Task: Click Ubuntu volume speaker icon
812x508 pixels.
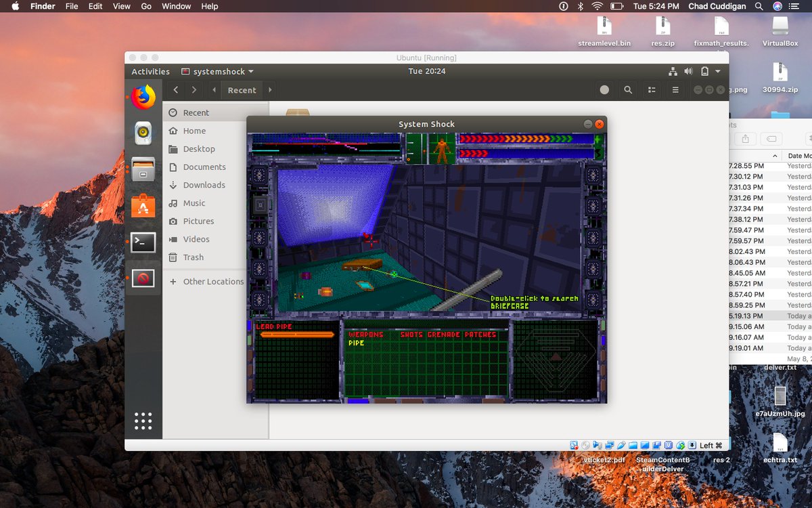Action: (x=688, y=71)
